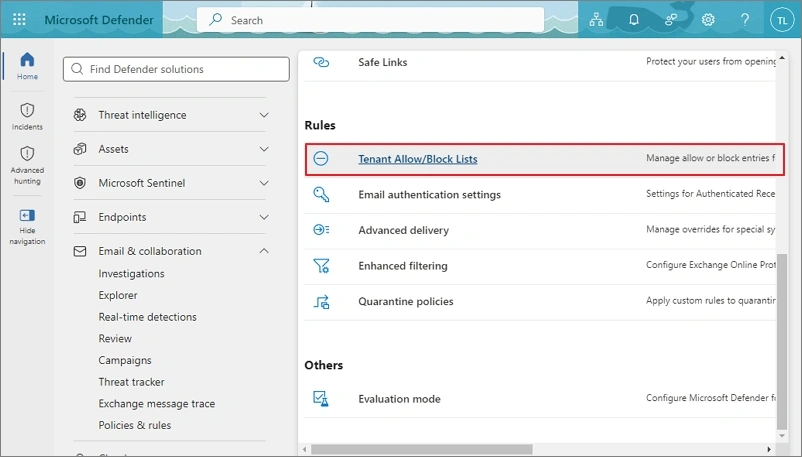Image resolution: width=802 pixels, height=457 pixels.
Task: Click the Enhanced filtering funnel icon
Action: coord(321,266)
